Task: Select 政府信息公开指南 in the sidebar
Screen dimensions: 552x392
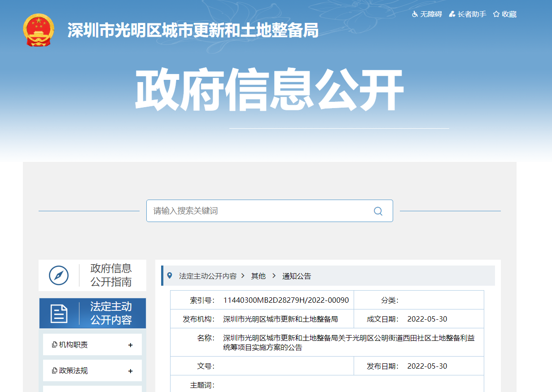Action: click(x=111, y=275)
